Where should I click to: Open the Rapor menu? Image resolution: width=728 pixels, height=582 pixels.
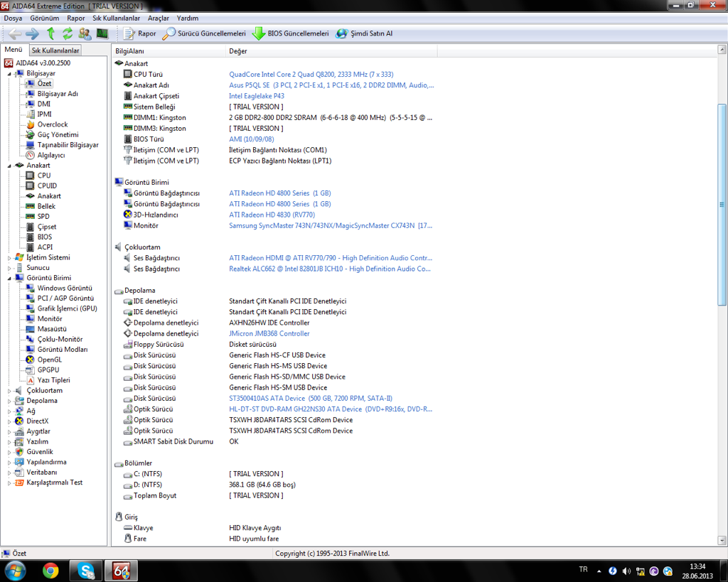click(75, 18)
